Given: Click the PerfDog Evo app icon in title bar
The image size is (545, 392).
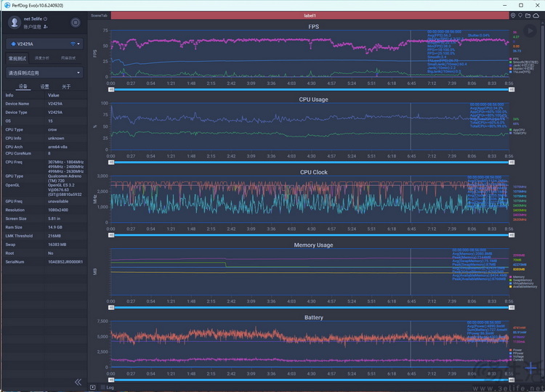Looking at the screenshot, I should coord(7,5).
